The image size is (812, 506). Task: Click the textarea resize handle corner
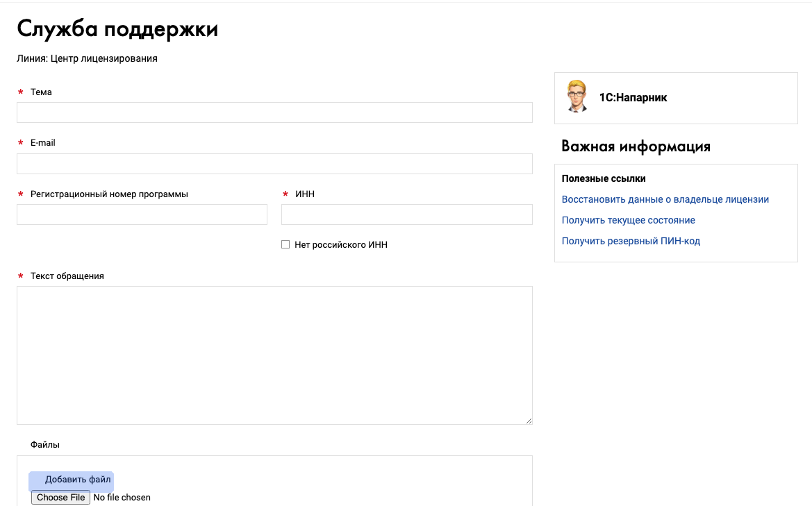[529, 421]
